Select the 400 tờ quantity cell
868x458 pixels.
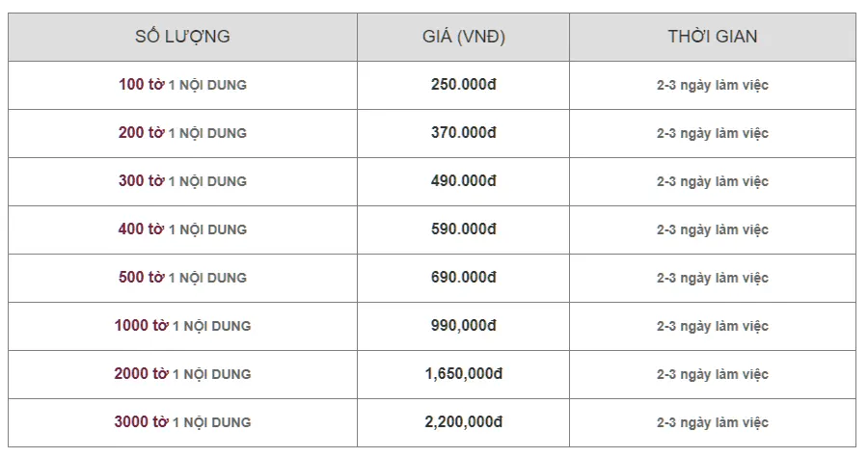point(182,229)
